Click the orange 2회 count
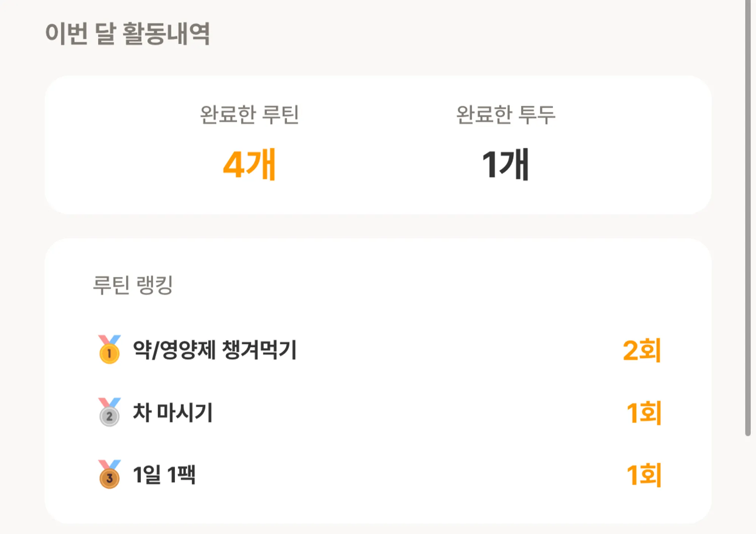756x534 pixels. coord(642,350)
